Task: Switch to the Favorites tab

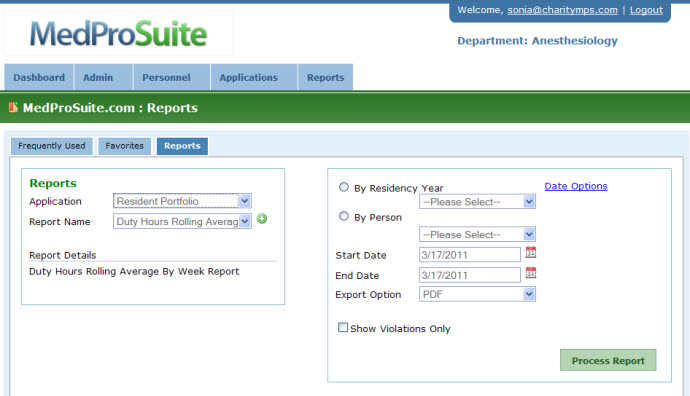Action: point(125,146)
